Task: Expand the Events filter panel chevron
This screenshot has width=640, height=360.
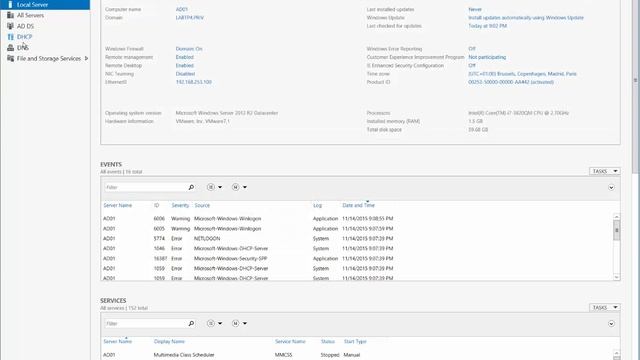Action: coord(611,187)
